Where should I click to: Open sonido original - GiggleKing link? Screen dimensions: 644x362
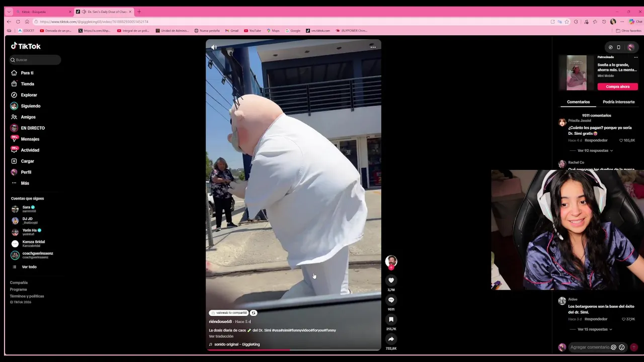pyautogui.click(x=237, y=344)
